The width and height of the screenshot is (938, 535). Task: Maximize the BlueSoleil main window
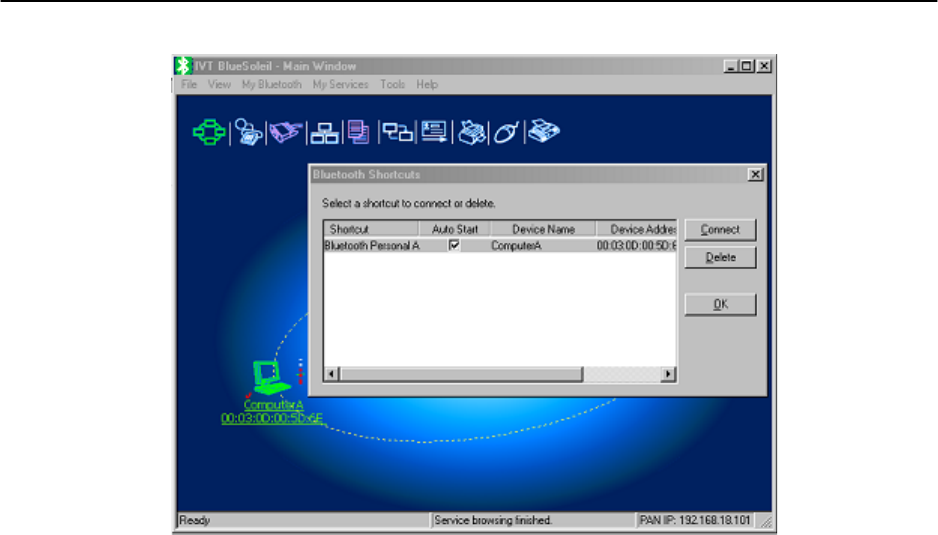coord(747,66)
